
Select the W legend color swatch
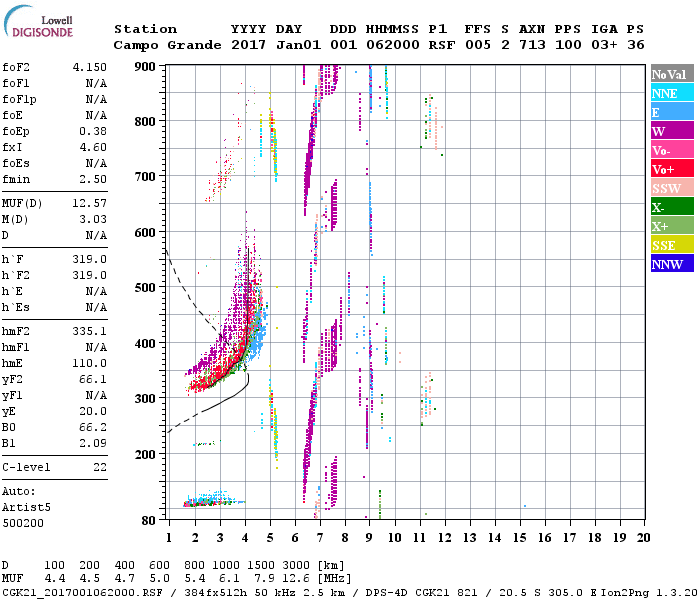(672, 131)
